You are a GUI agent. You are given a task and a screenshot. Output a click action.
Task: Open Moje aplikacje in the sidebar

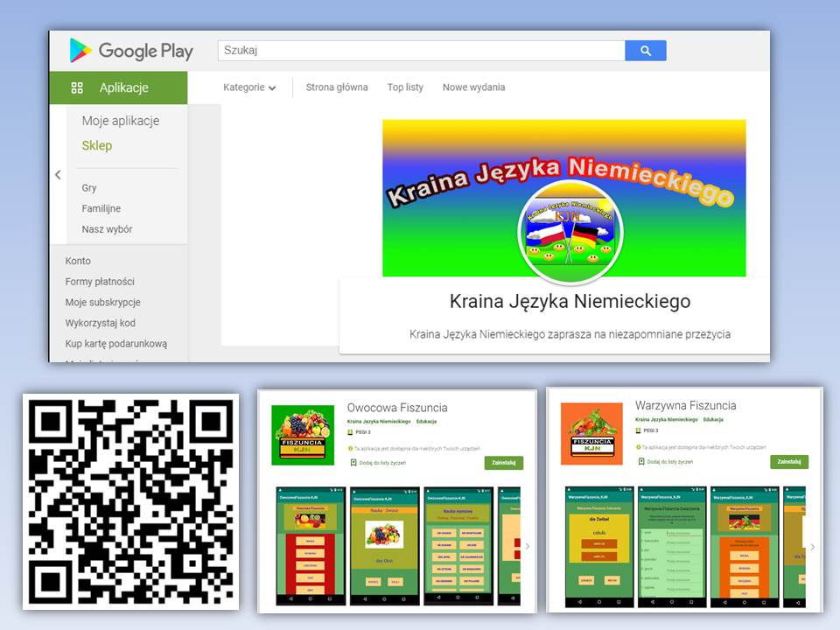[x=121, y=121]
